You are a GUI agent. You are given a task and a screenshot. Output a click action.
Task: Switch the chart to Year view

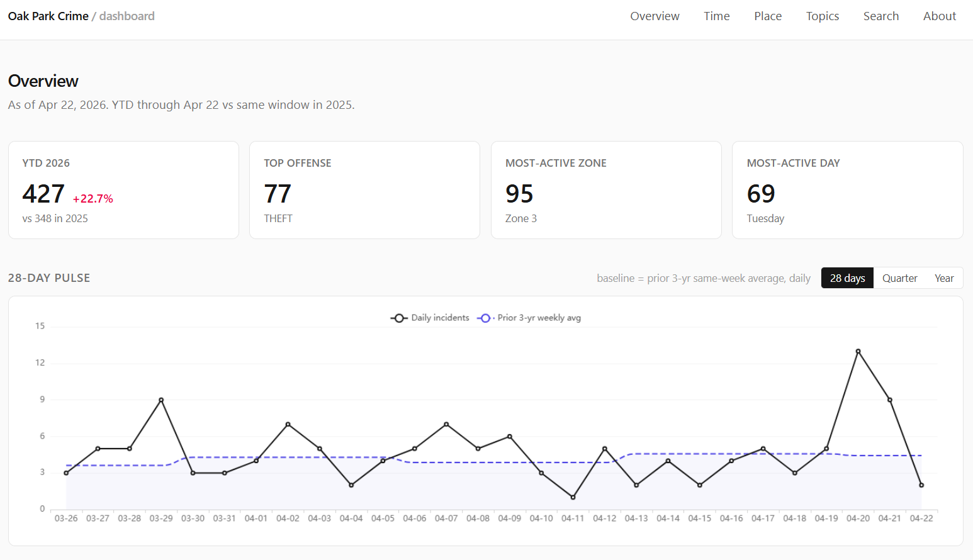(x=943, y=278)
